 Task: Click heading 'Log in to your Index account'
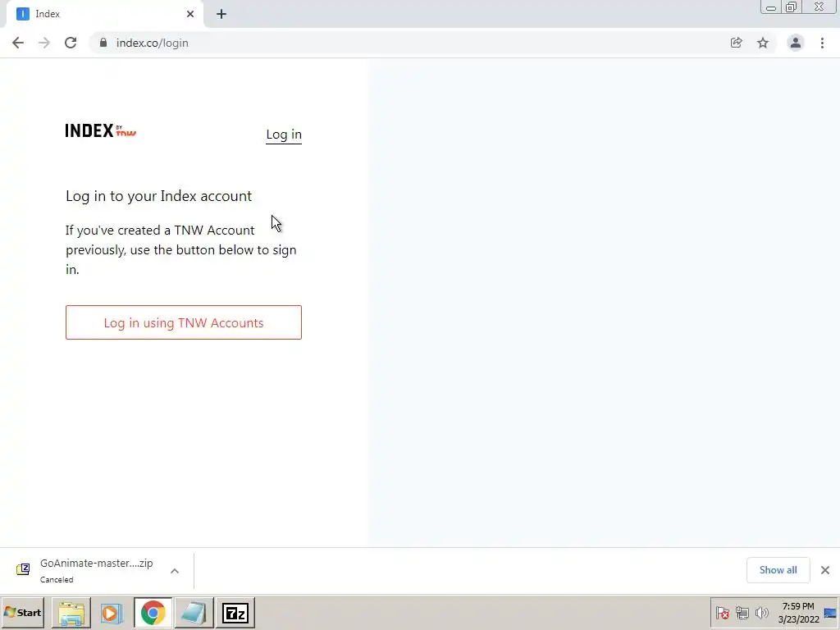(158, 196)
